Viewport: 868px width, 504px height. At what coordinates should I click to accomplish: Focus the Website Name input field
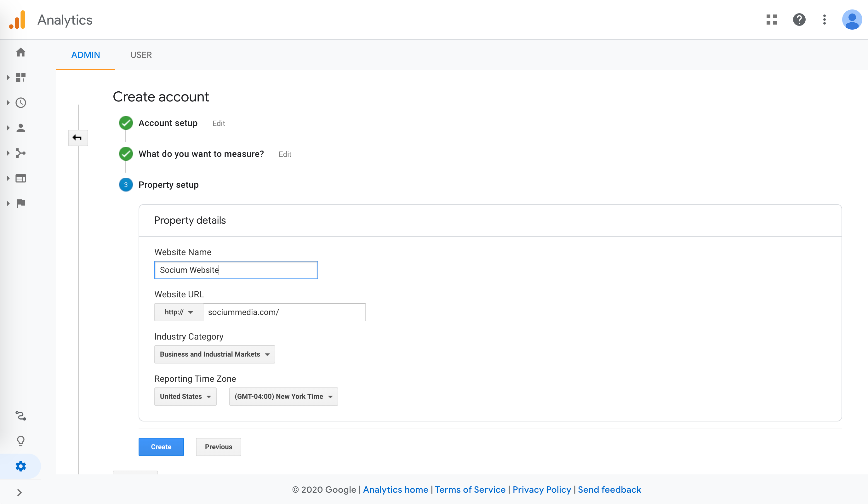coord(236,270)
